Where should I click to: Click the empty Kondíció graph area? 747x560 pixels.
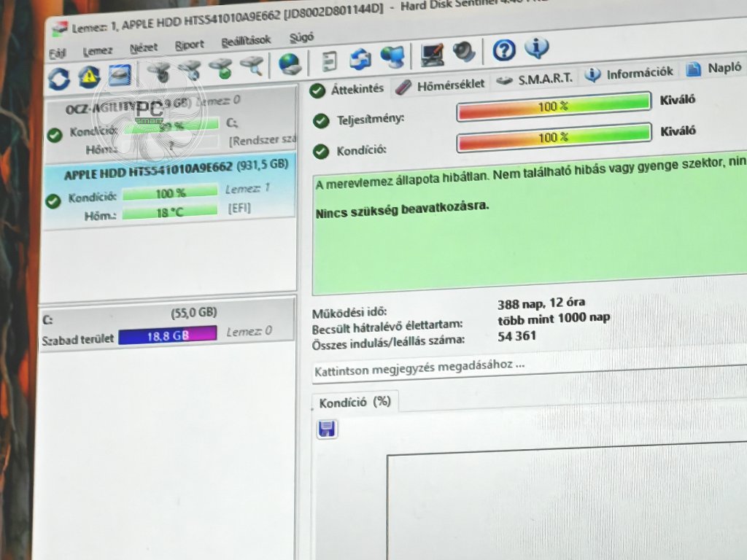(x=567, y=502)
